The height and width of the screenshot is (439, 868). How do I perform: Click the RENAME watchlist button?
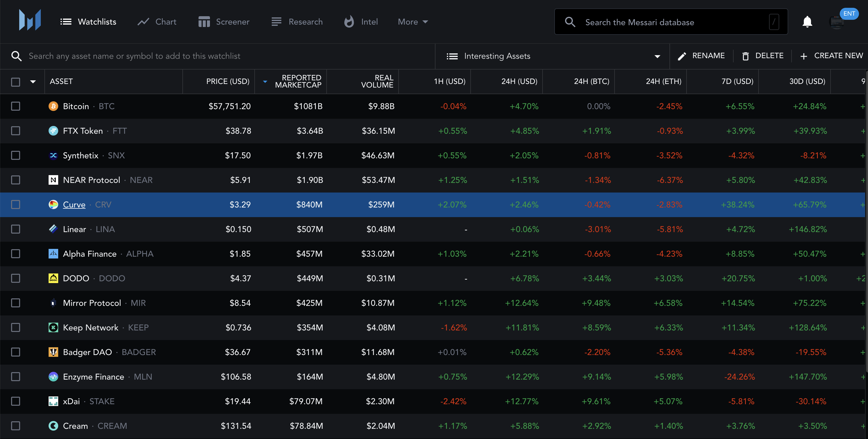coord(701,56)
